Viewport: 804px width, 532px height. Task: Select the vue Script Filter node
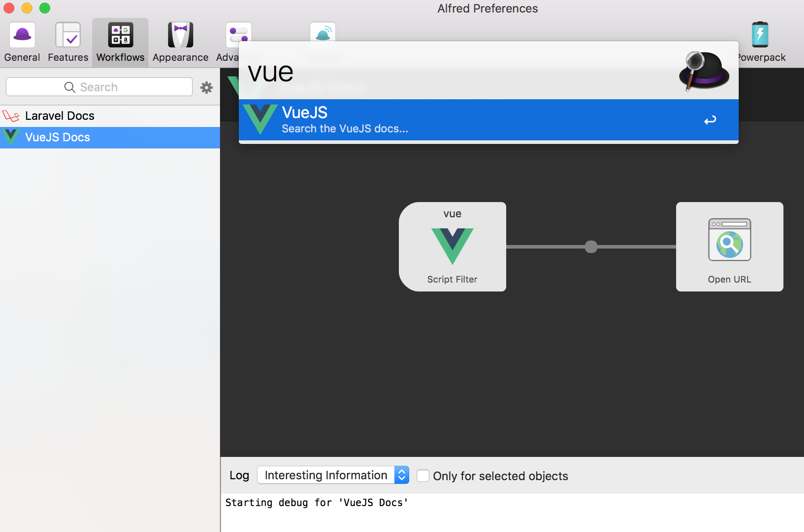click(453, 247)
